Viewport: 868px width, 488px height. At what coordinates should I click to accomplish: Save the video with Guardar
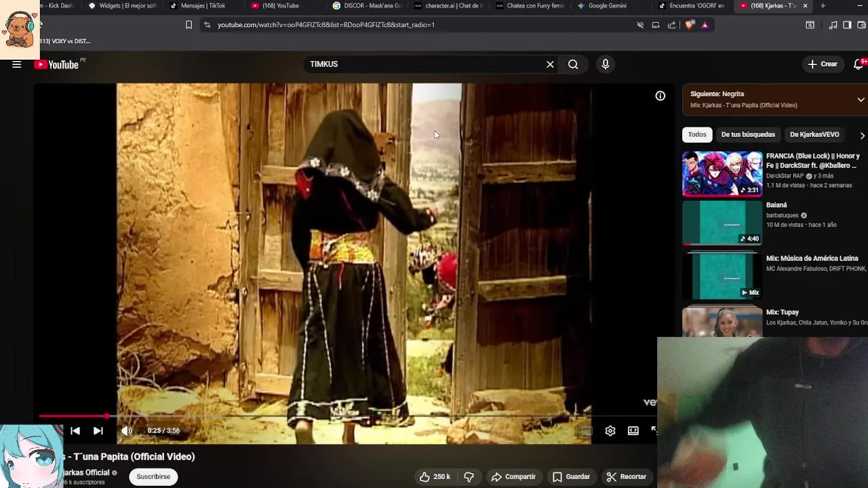[x=571, y=477]
